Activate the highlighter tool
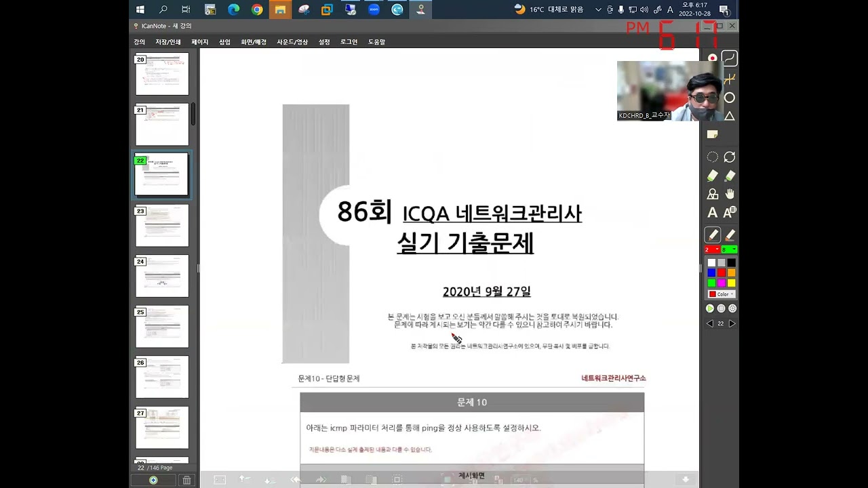 tap(730, 235)
